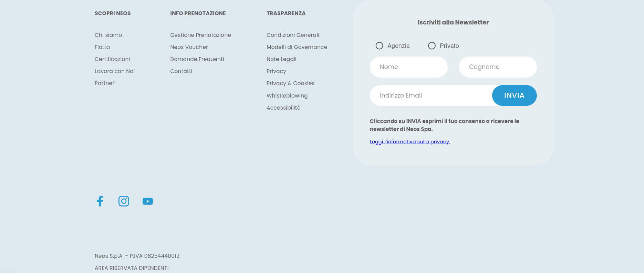Open the Flotta link
Screen dimensions: 644x273
[102, 47]
